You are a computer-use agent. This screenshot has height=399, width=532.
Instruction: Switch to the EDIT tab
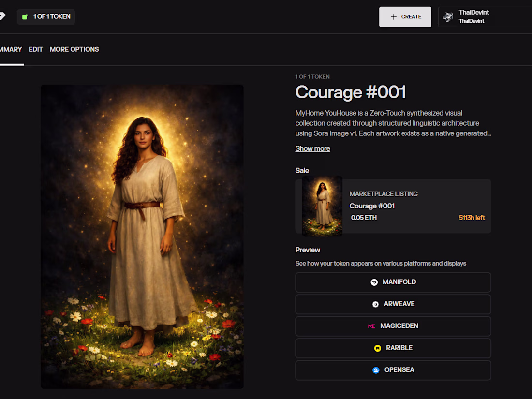tap(36, 49)
